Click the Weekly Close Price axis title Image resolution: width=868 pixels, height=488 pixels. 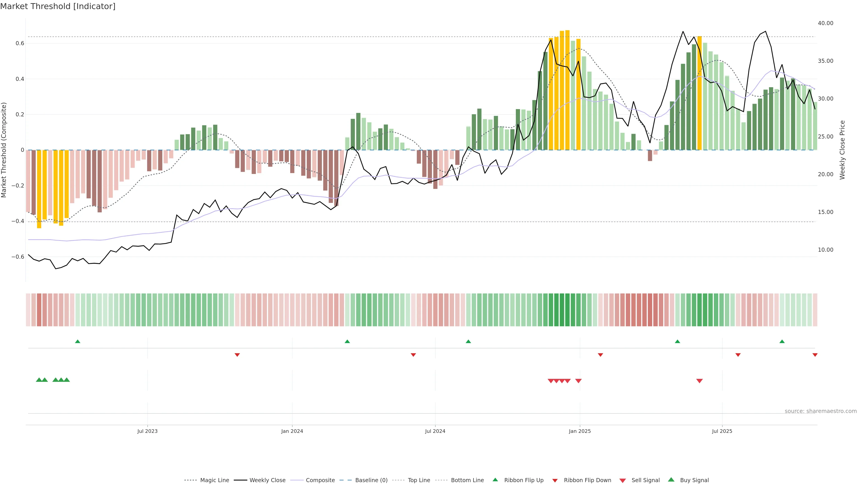click(842, 150)
